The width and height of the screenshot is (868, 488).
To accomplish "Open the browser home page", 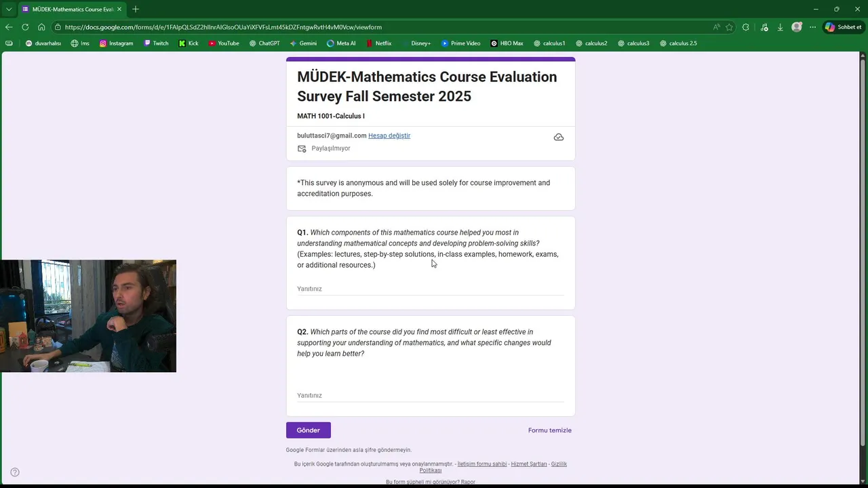I will tap(41, 27).
